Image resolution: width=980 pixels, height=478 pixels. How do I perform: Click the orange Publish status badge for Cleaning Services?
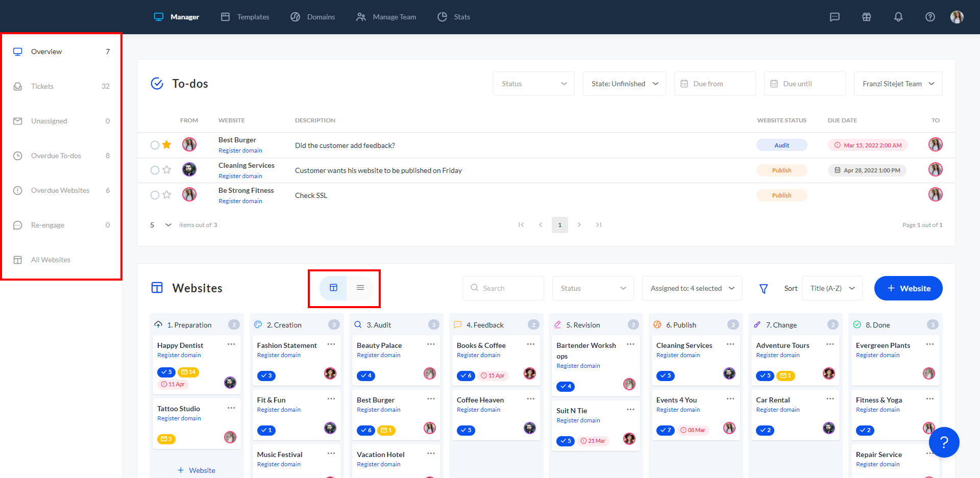click(781, 170)
